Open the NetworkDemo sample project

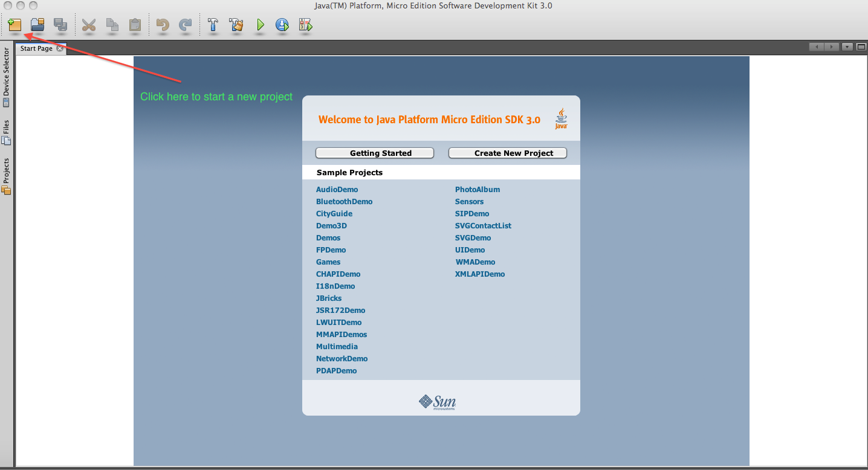point(342,358)
